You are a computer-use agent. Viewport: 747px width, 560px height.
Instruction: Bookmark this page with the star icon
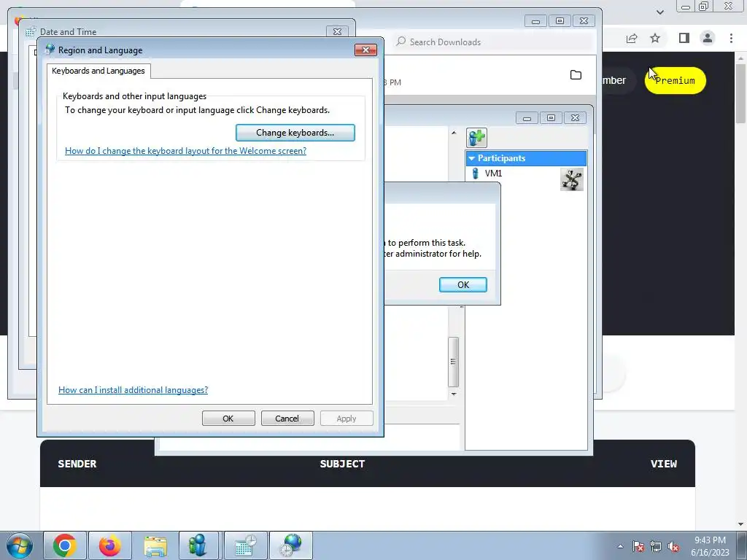(655, 38)
